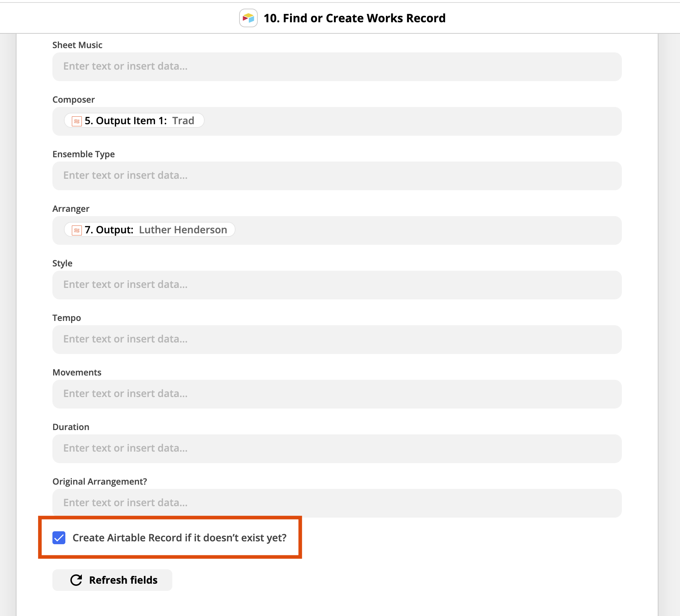Click empty area of the Composer field
The width and height of the screenshot is (680, 616).
(x=413, y=121)
